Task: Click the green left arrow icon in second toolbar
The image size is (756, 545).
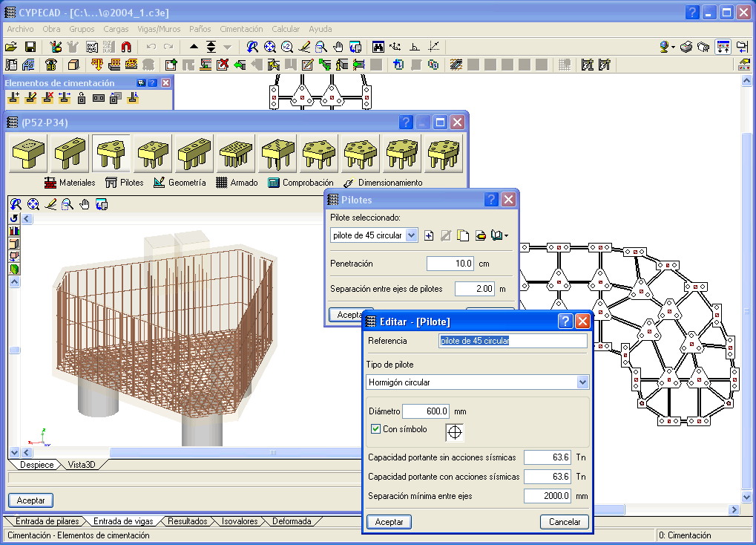Action: [240, 65]
